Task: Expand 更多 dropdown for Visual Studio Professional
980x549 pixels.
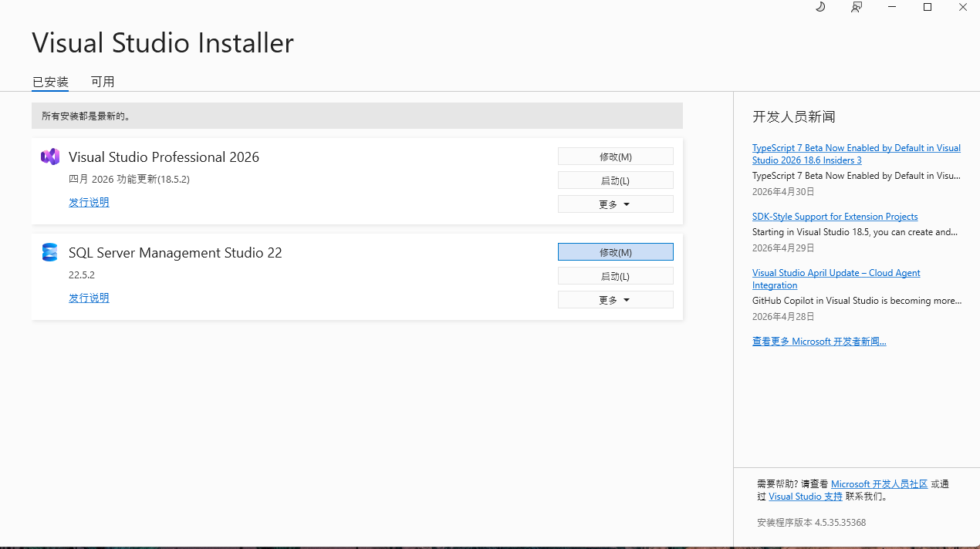Action: 616,204
